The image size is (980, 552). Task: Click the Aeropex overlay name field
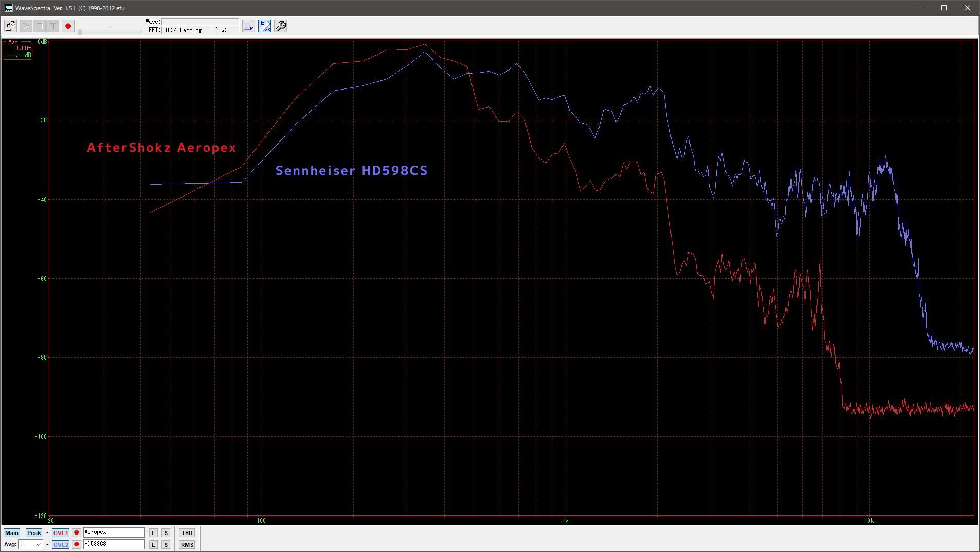(114, 532)
